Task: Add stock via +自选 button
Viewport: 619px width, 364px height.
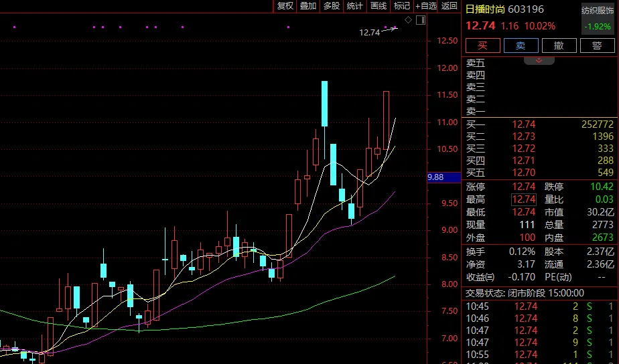Action: [x=426, y=6]
